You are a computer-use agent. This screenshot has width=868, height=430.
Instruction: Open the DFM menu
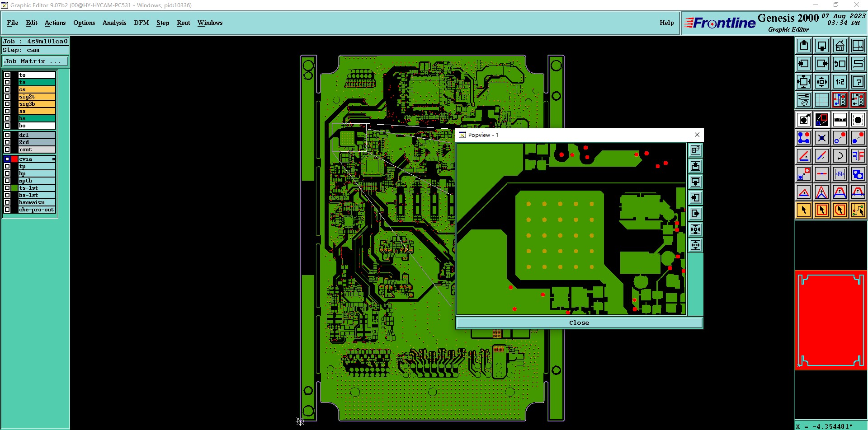[142, 23]
